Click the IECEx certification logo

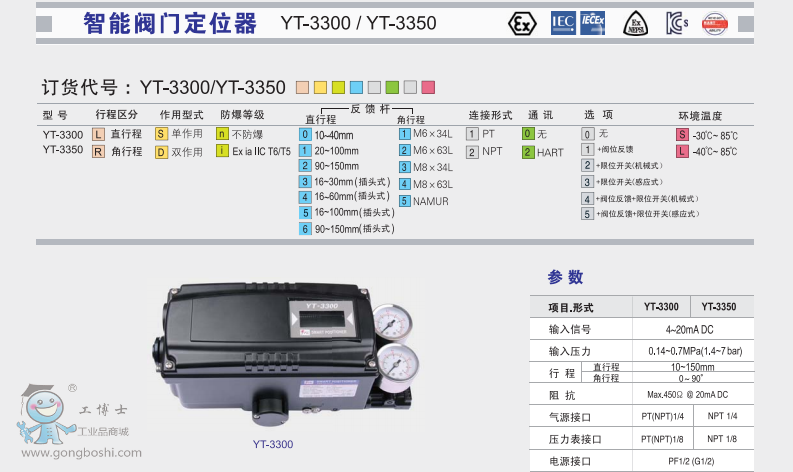coord(592,23)
